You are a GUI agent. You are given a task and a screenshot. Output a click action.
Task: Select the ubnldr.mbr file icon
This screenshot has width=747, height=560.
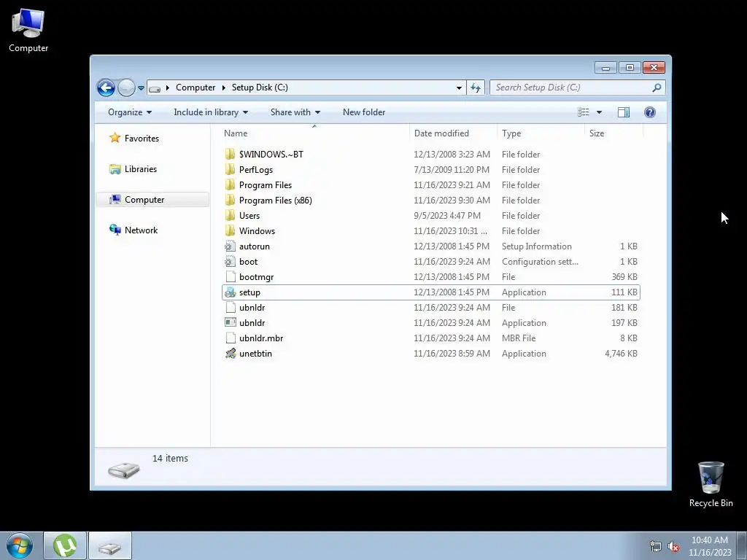(x=230, y=338)
